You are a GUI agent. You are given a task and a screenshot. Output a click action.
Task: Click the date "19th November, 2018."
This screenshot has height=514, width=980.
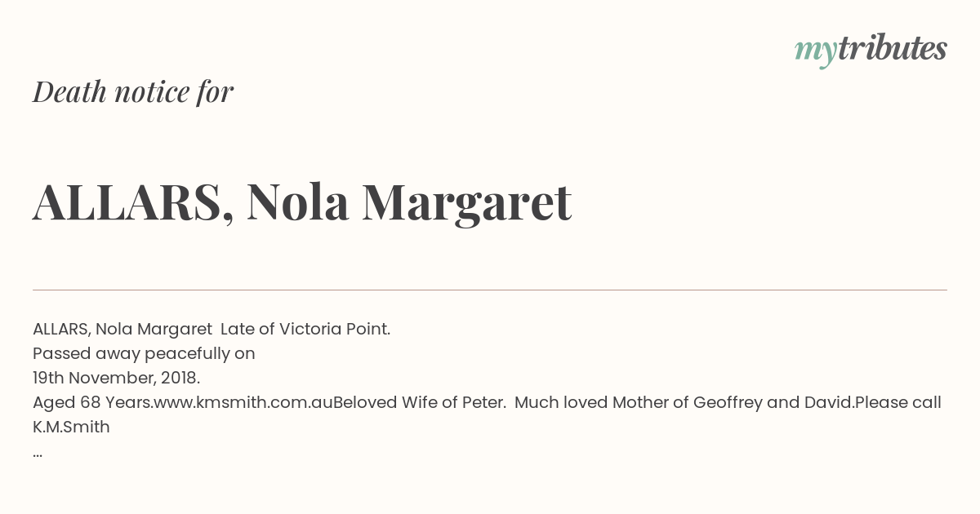pos(116,379)
